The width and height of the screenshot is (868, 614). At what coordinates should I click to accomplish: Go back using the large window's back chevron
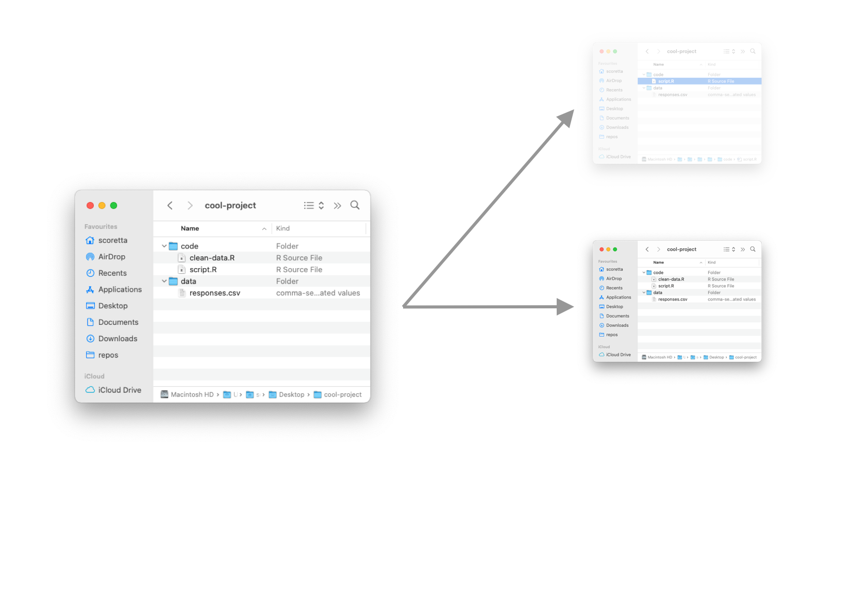pos(170,206)
